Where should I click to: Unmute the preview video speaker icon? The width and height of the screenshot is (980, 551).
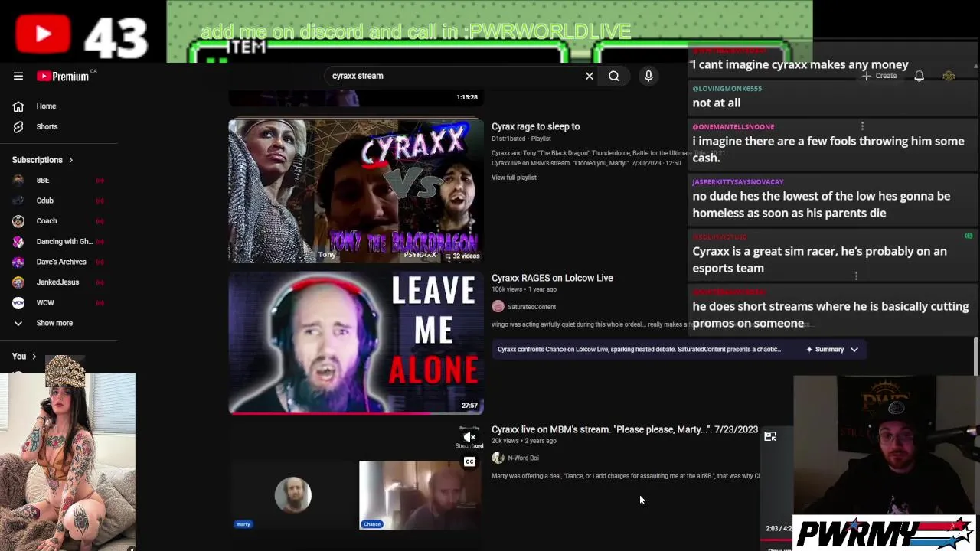click(x=469, y=437)
